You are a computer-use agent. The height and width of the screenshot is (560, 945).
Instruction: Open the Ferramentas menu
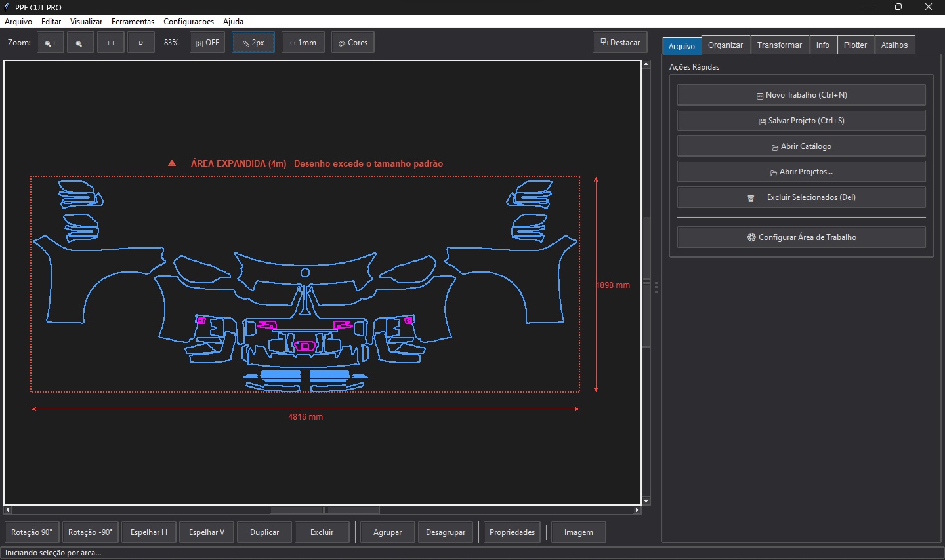click(x=133, y=22)
